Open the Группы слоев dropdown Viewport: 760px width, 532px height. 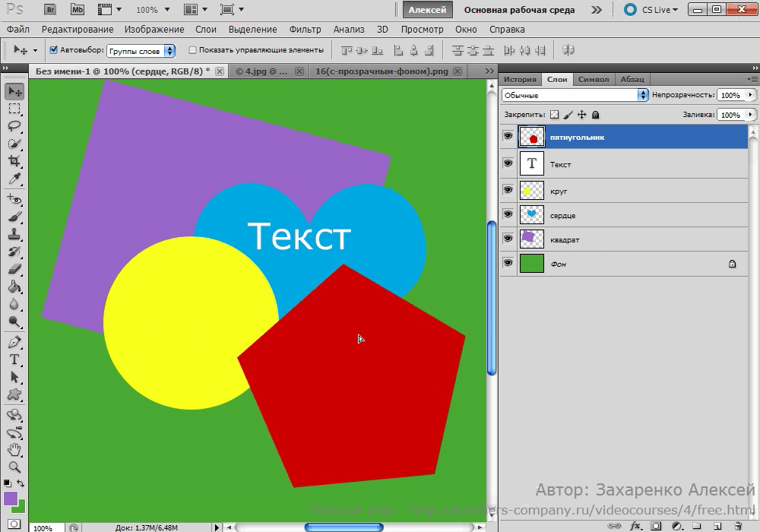click(141, 51)
